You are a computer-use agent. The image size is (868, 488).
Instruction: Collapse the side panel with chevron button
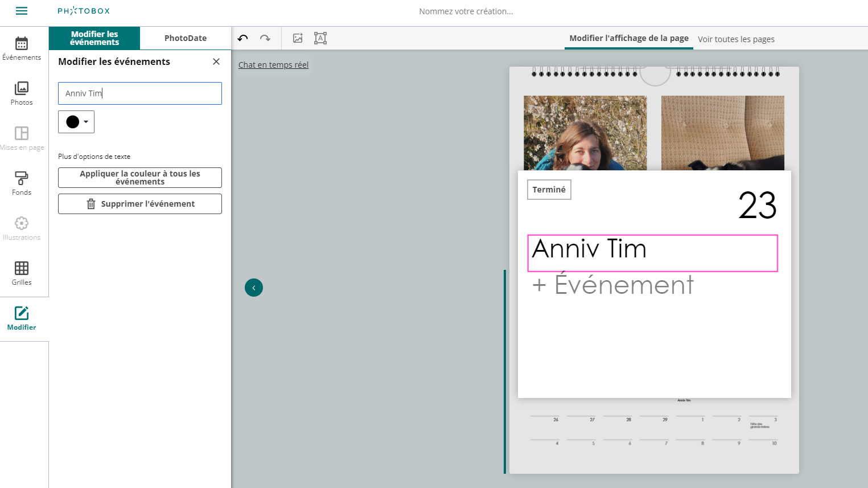(254, 288)
